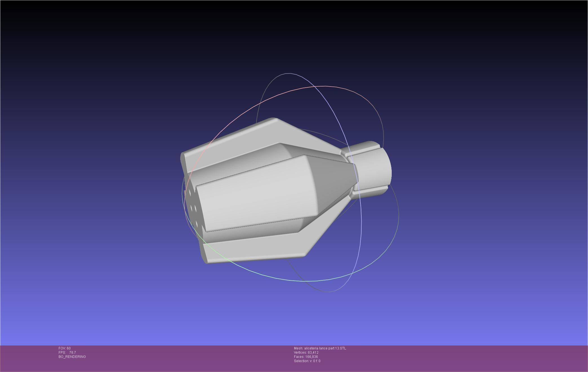Click the red trackball rotation arc
The height and width of the screenshot is (372, 588).
[282, 94]
